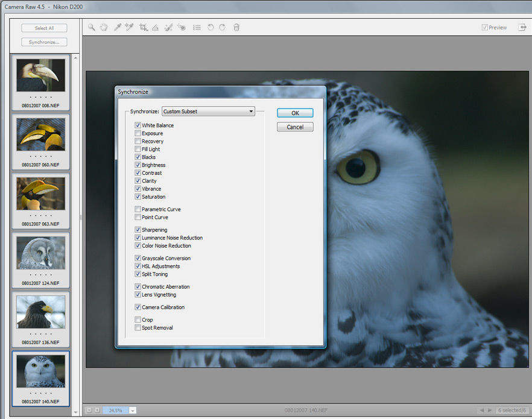
Task: Uncheck the Vibrance option
Action: coord(138,189)
